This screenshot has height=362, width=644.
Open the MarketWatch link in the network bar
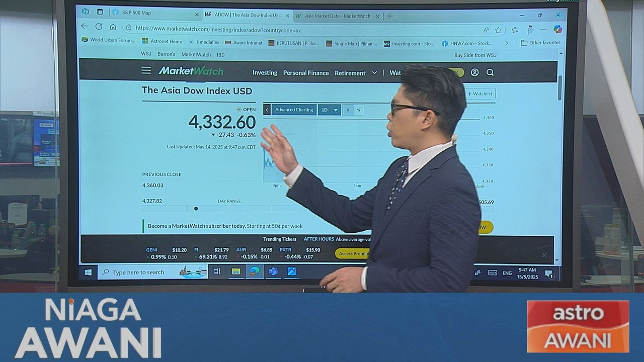tap(196, 55)
